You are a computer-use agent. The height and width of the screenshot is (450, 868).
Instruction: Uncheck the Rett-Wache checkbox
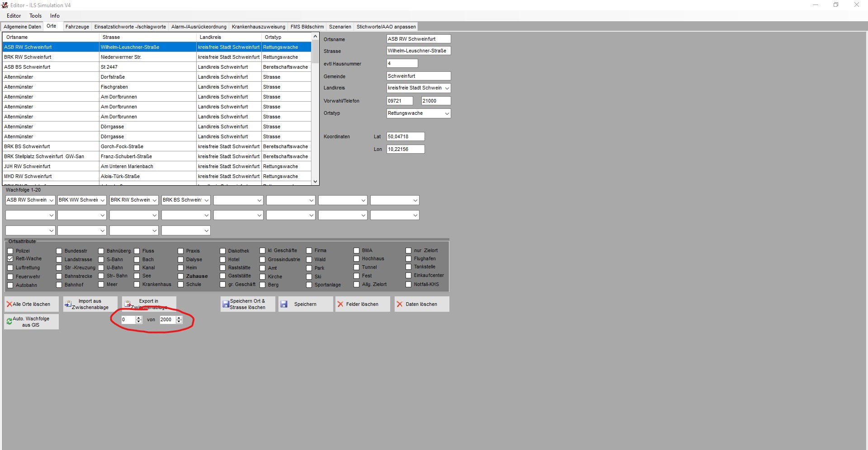pyautogui.click(x=10, y=259)
